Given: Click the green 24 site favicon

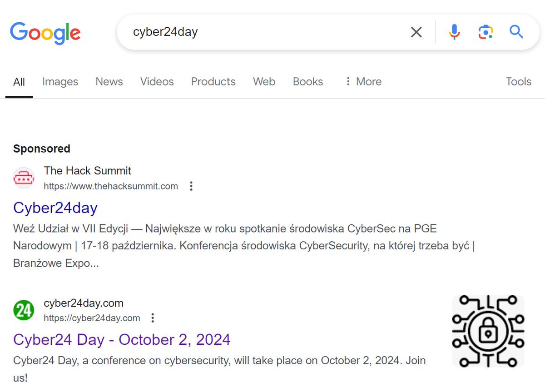Looking at the screenshot, I should point(24,310).
